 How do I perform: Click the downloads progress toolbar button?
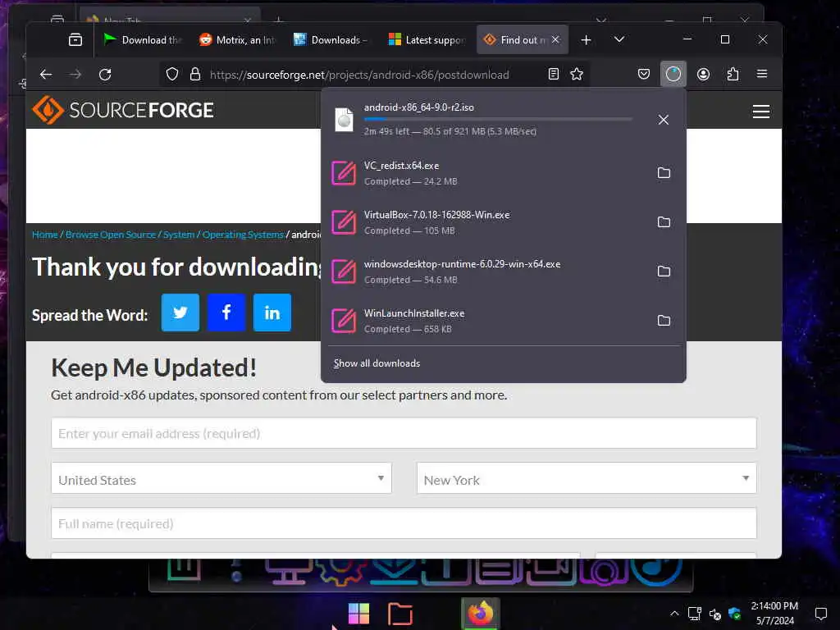673,74
